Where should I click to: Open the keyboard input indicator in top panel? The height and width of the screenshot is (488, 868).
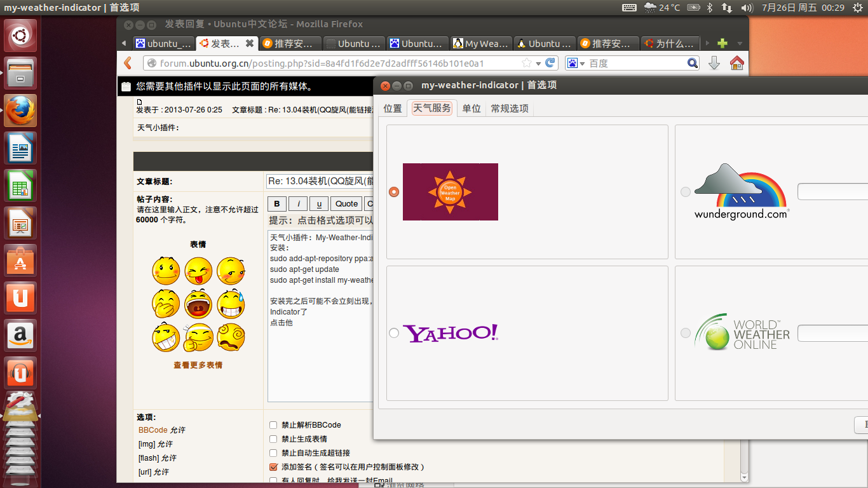(x=629, y=8)
